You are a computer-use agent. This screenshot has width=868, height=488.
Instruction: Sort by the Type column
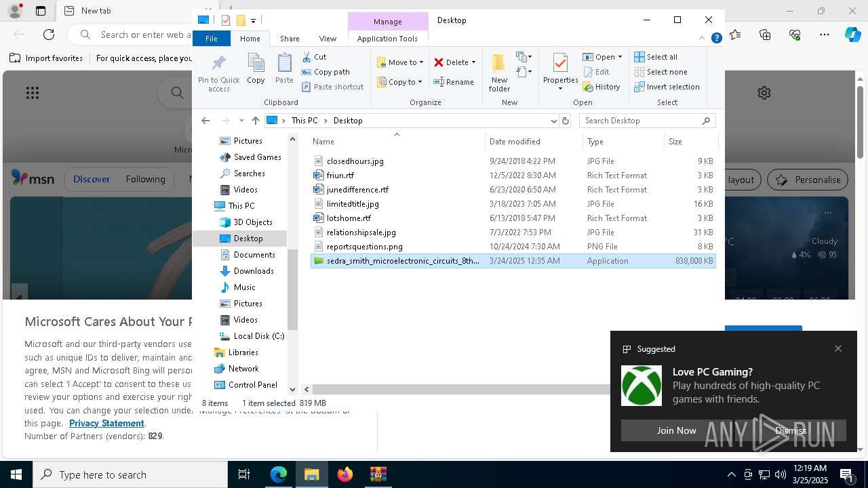point(623,142)
